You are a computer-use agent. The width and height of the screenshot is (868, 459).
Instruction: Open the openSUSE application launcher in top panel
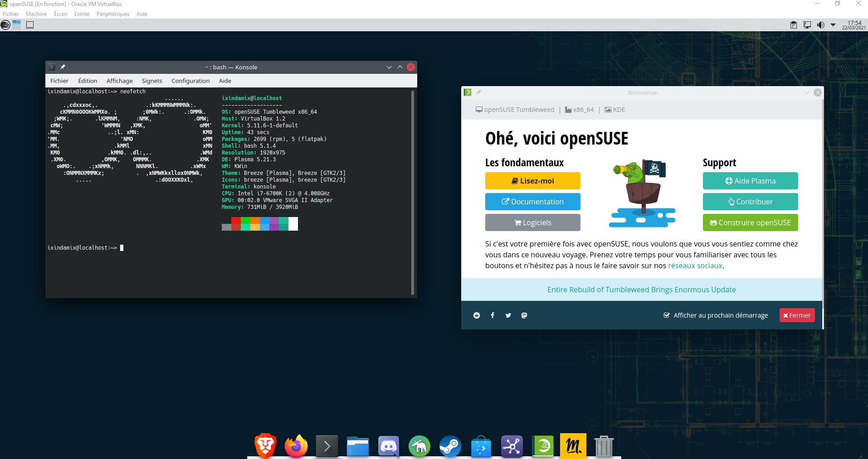[x=5, y=25]
